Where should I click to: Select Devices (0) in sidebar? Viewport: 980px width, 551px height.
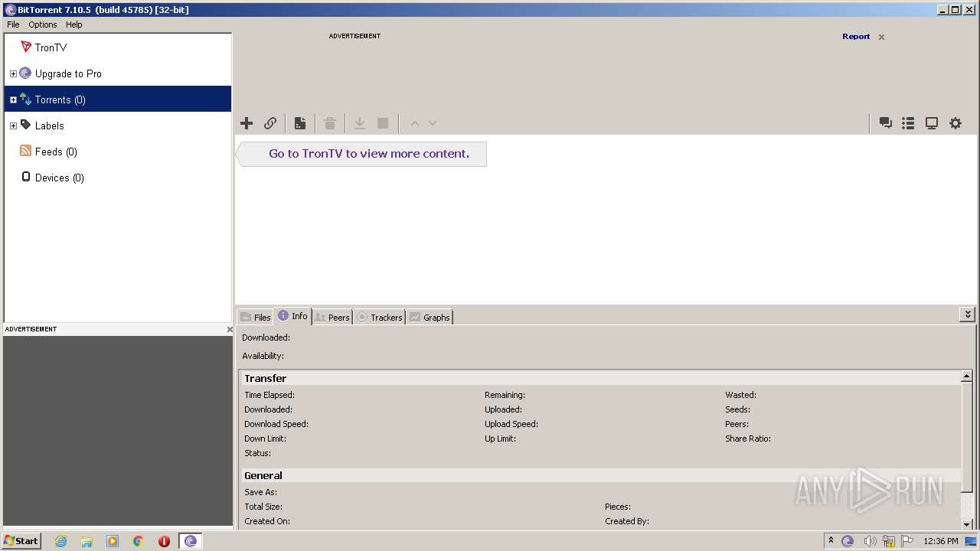pyautogui.click(x=118, y=178)
